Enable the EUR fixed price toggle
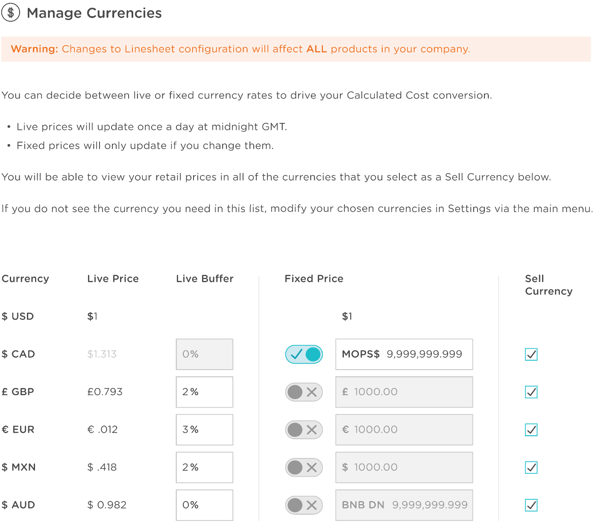Screen dimensions: 598x525 pos(304,430)
